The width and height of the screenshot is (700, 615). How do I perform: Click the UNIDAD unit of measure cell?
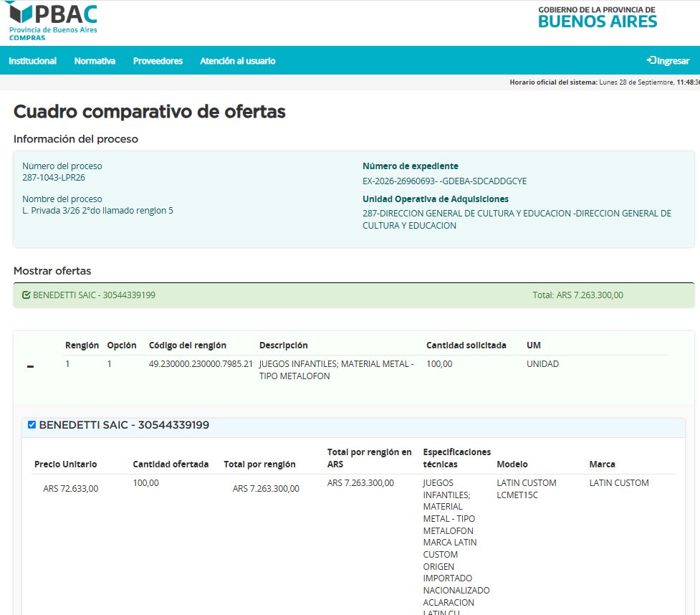point(543,364)
